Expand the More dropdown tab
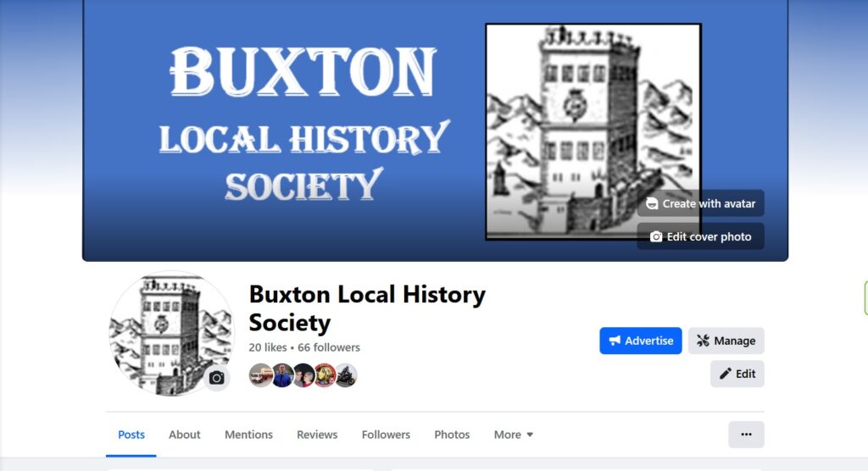Screen dimensions: 868x471 pyautogui.click(x=513, y=435)
